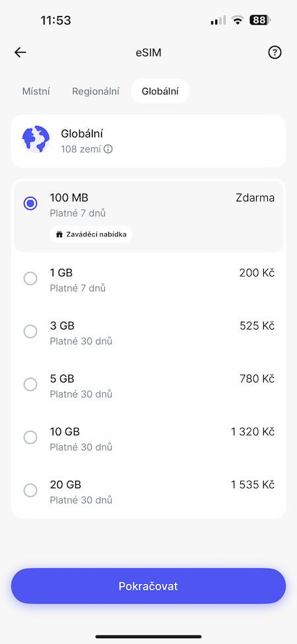Screen dimensions: 297x644
Task: Tap the battery indicator in status bar
Action: pyautogui.click(x=260, y=20)
